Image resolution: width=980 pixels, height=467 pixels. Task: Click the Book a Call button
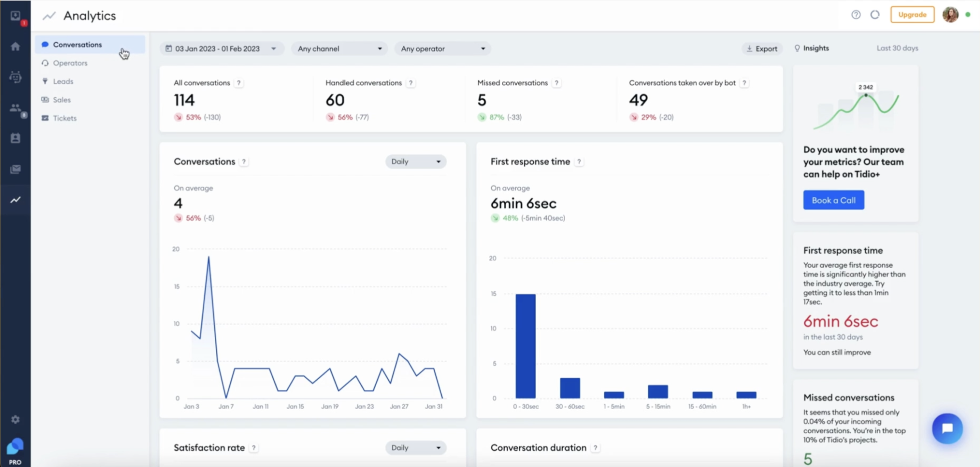tap(833, 200)
